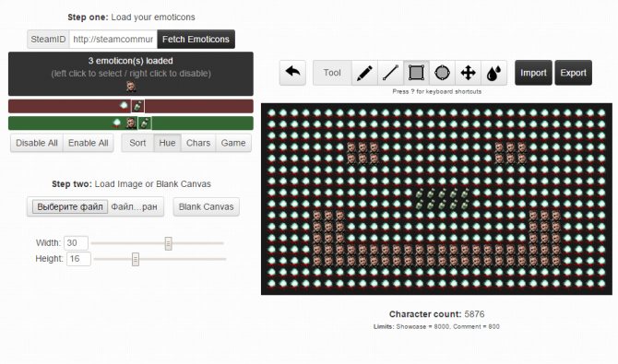Click the Fetch Emoticons button

coord(196,40)
